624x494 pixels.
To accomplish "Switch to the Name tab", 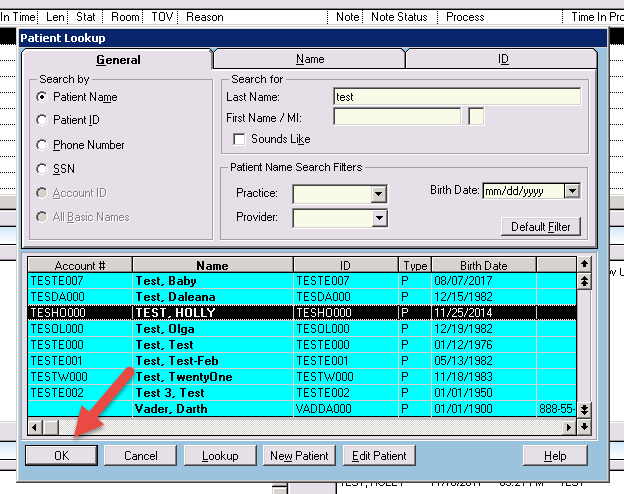I will coord(310,60).
